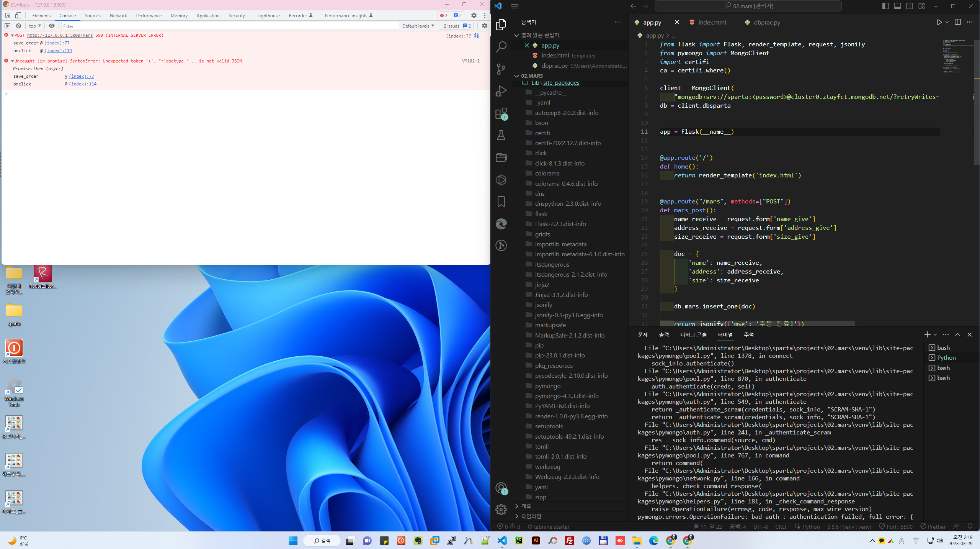The width and height of the screenshot is (980, 549).
Task: Open the dbprac.py editor tab
Action: (x=767, y=22)
